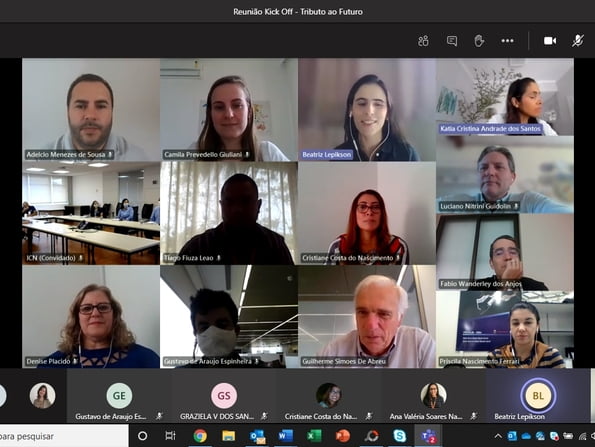Image resolution: width=595 pixels, height=447 pixels.
Task: Select Beatriz Lepikson's video tile
Action: tap(367, 110)
